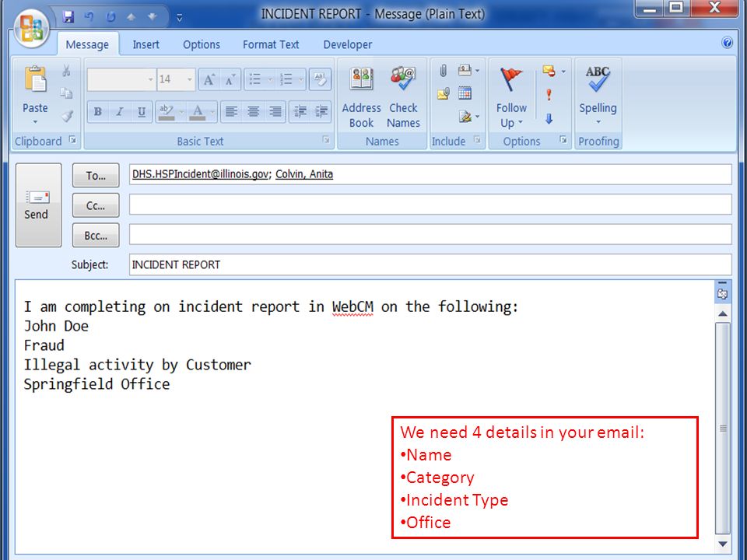Toggle underline formatting
The height and width of the screenshot is (560, 747).
(142, 112)
